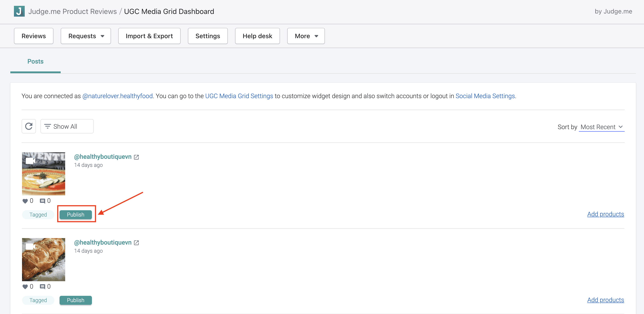Expand the More dropdown menu
Image resolution: width=644 pixels, height=314 pixels.
click(306, 36)
